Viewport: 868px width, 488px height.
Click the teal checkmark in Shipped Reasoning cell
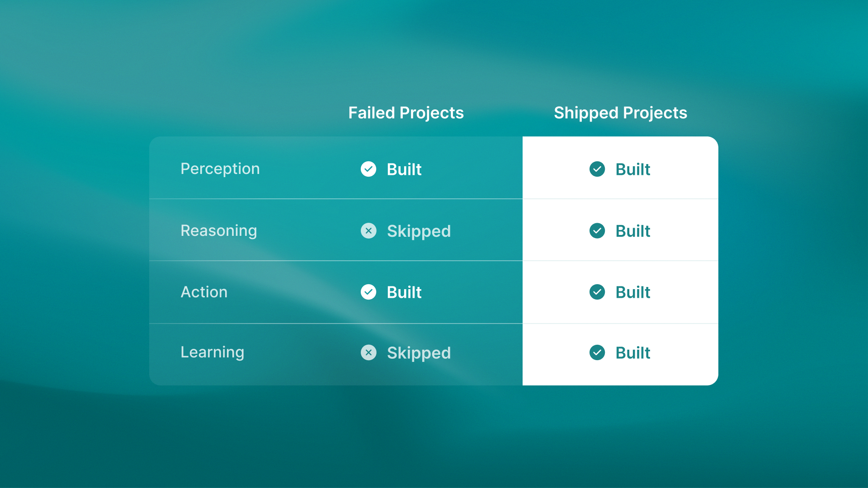pyautogui.click(x=597, y=230)
